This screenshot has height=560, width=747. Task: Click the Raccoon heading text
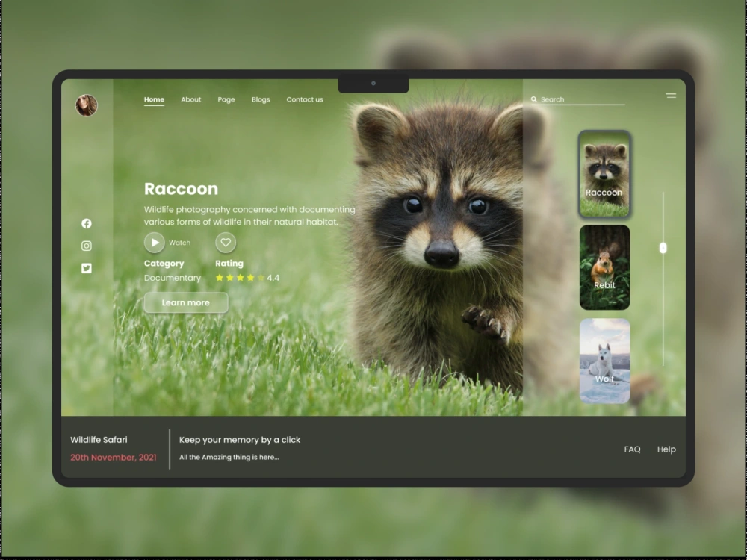[x=181, y=189]
